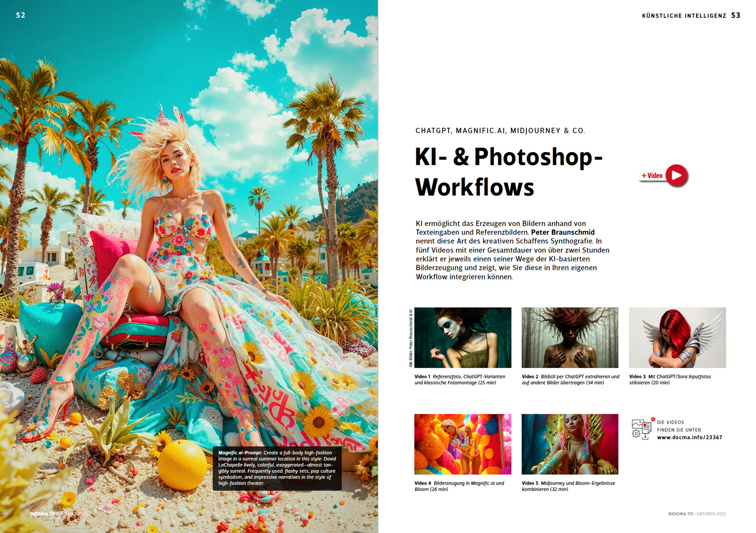Screen dimensions: 756x533
Task: Click the red play button icon
Action: click(677, 175)
